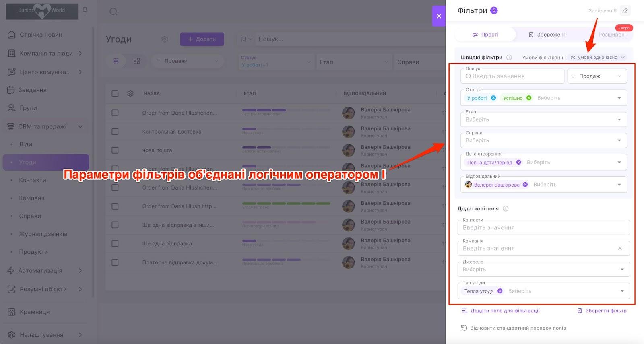Viewport: 644px width, 344px height.
Task: Remove the Тепла угода chip
Action: tap(500, 291)
